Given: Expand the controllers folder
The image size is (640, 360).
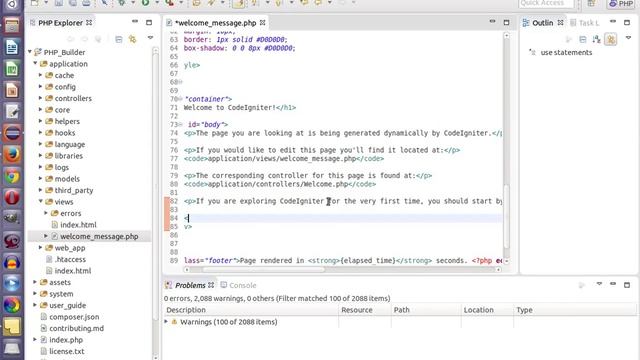Looking at the screenshot, I should point(40,98).
